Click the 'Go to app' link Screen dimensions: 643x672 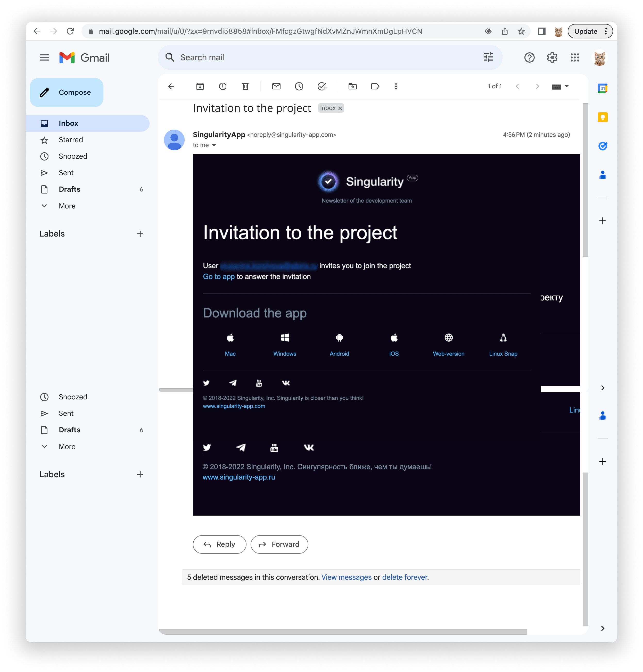[x=219, y=276]
